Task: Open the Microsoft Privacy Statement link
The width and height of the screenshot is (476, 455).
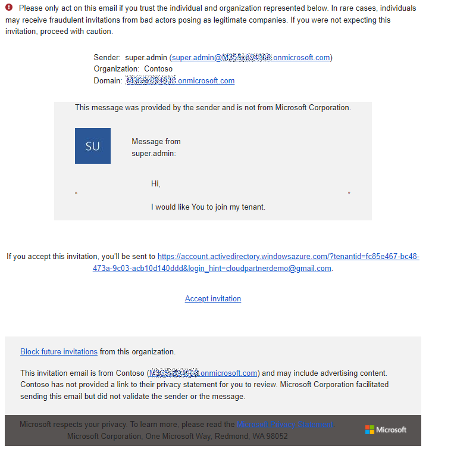Action: pyautogui.click(x=285, y=425)
